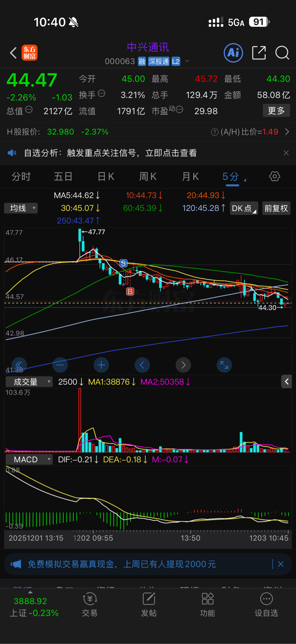Open the MACD indicator dropdown

click(x=29, y=460)
